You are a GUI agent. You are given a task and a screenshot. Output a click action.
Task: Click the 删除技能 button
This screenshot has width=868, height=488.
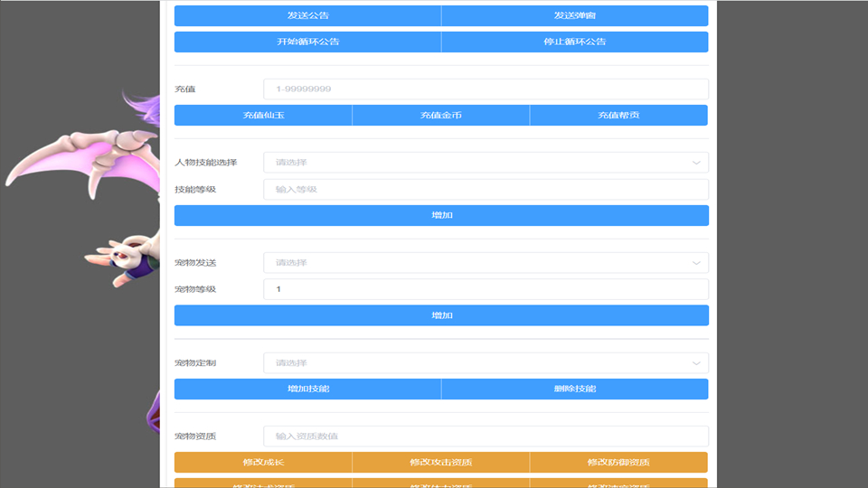click(575, 389)
